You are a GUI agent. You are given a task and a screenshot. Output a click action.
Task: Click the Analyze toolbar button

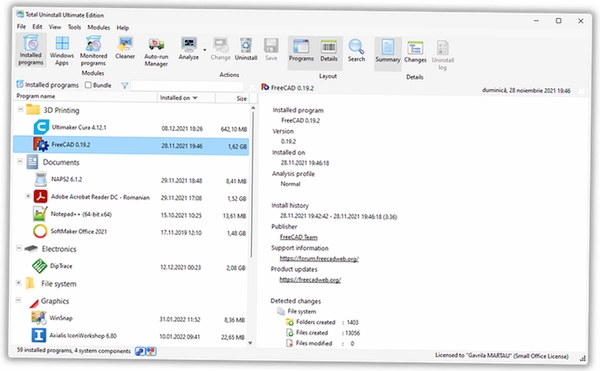point(189,49)
